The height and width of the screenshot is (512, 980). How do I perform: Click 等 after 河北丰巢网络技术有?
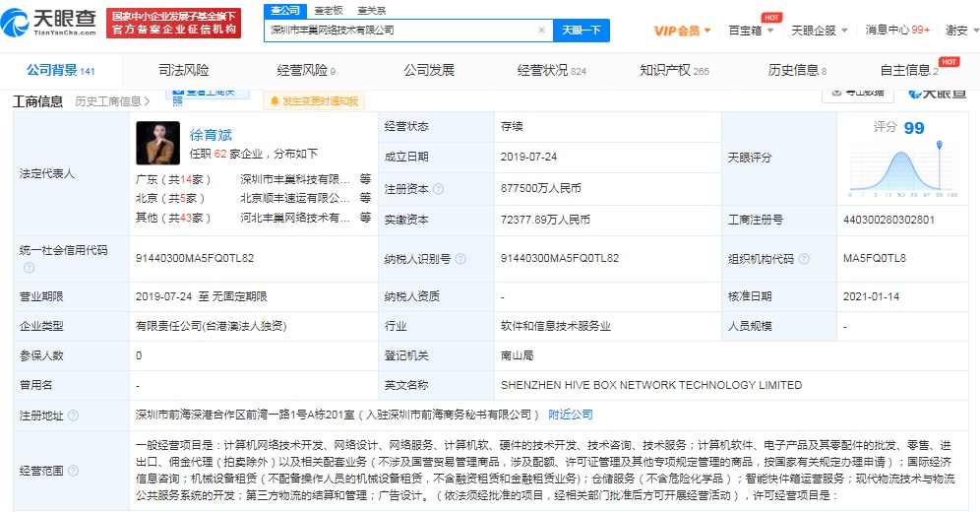click(x=365, y=218)
